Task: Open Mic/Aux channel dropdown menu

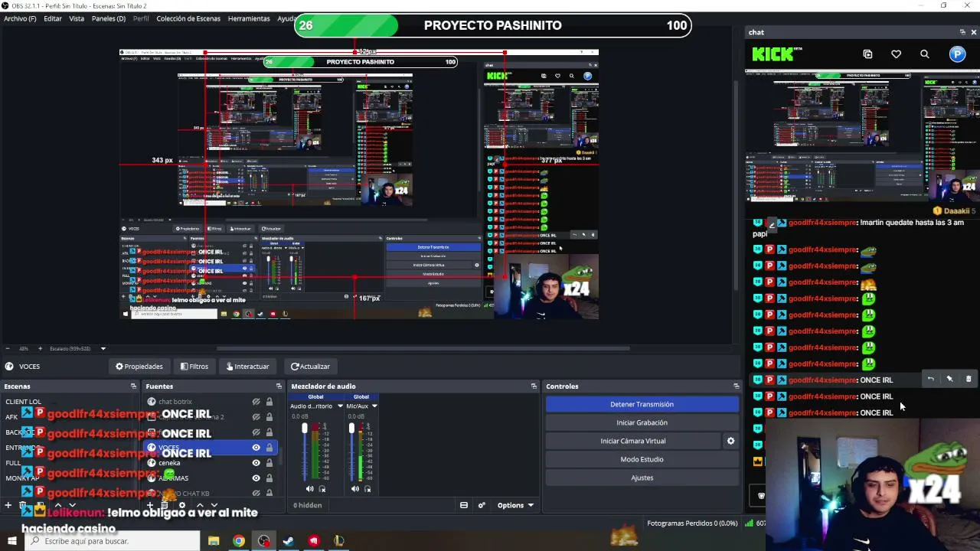Action: pos(374,406)
